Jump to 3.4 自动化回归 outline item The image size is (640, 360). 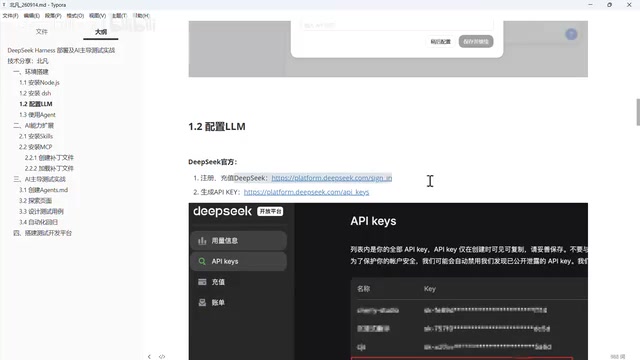coord(38,222)
